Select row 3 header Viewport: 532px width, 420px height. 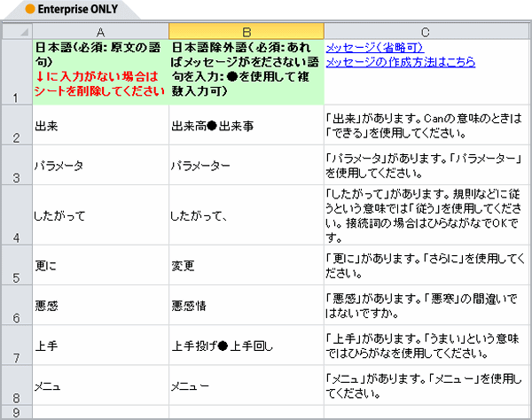(x=18, y=165)
